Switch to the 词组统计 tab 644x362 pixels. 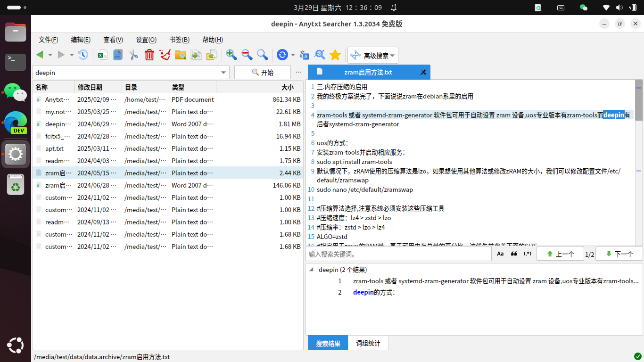click(368, 343)
